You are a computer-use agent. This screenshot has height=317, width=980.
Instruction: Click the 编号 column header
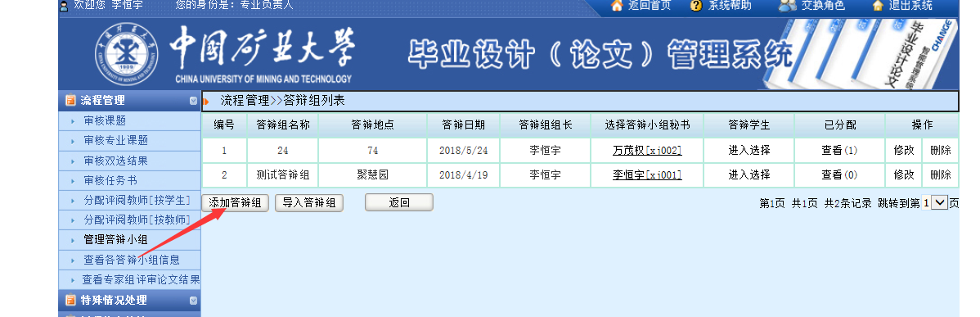[x=224, y=125]
